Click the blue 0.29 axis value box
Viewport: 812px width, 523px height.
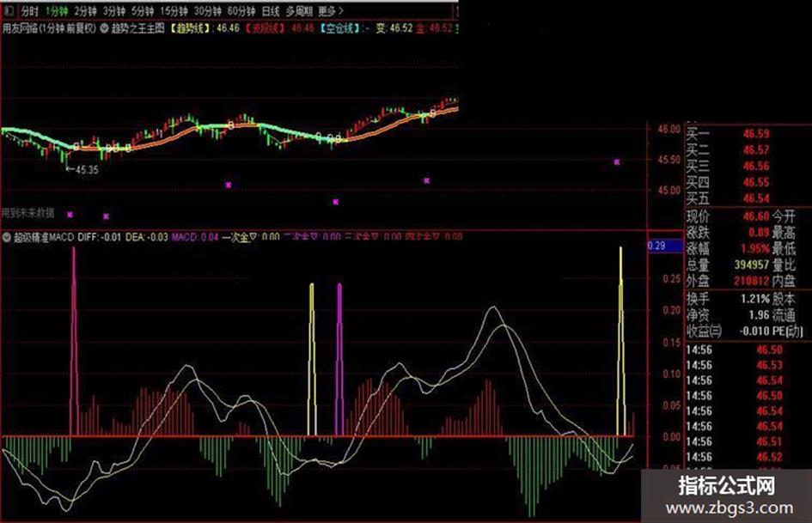665,246
